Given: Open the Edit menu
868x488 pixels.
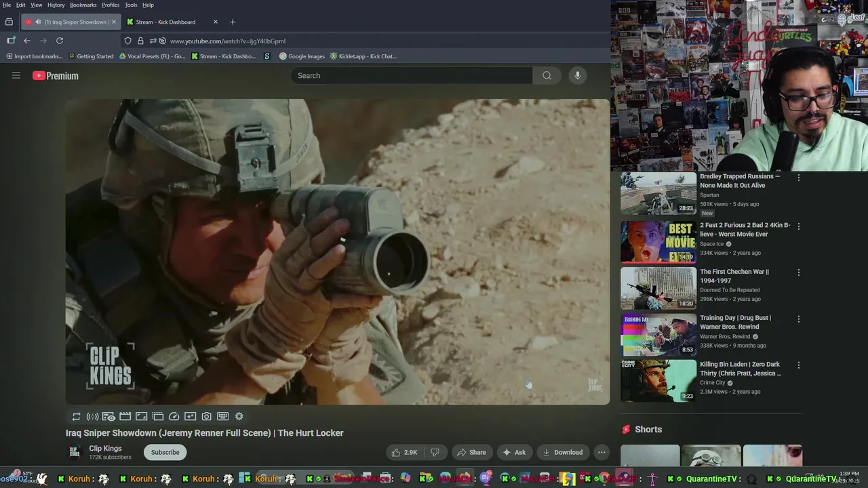Looking at the screenshot, I should 21,5.
